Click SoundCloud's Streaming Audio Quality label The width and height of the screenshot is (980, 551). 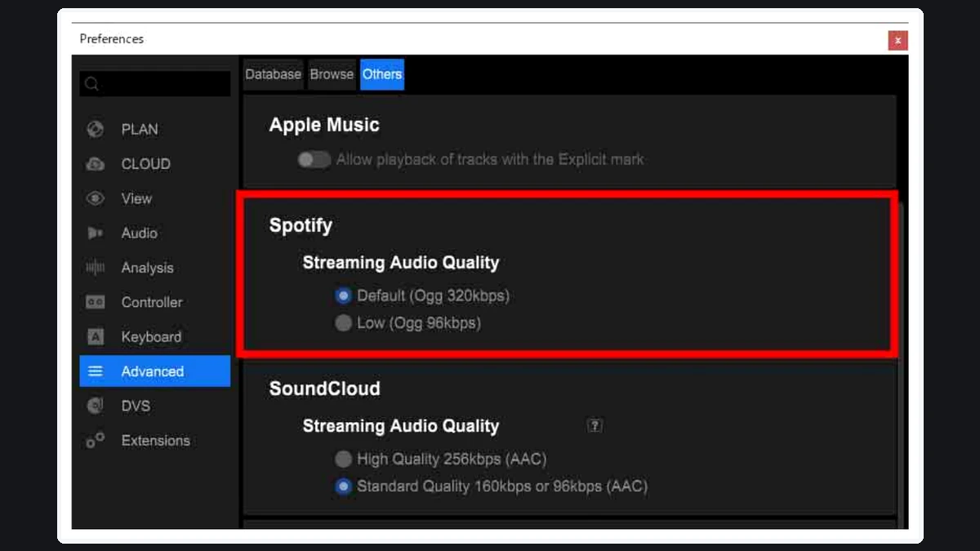[401, 426]
